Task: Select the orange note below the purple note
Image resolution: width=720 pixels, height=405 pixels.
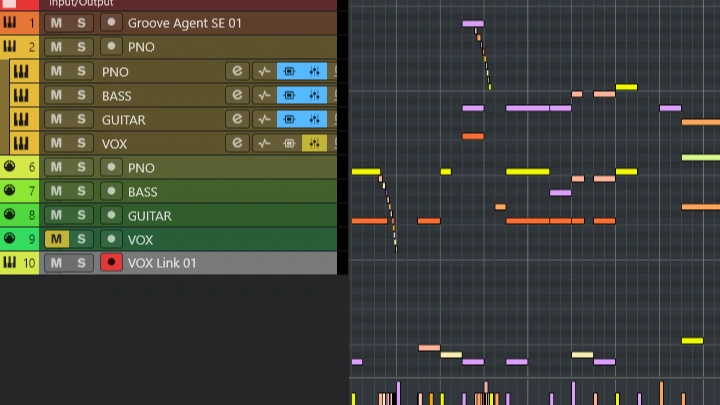Action: coord(473,136)
